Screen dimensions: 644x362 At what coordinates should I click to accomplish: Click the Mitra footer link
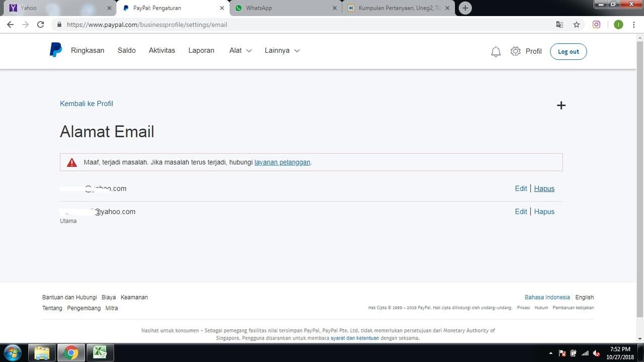pyautogui.click(x=112, y=308)
